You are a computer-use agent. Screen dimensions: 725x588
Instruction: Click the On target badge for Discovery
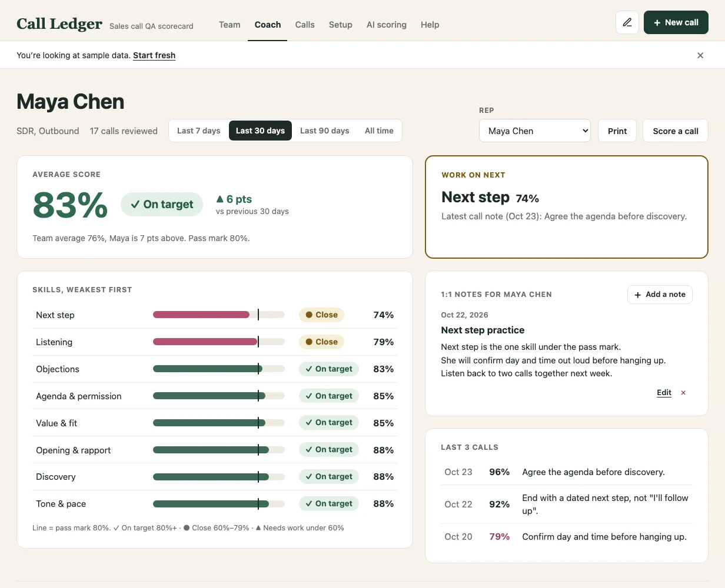point(329,476)
